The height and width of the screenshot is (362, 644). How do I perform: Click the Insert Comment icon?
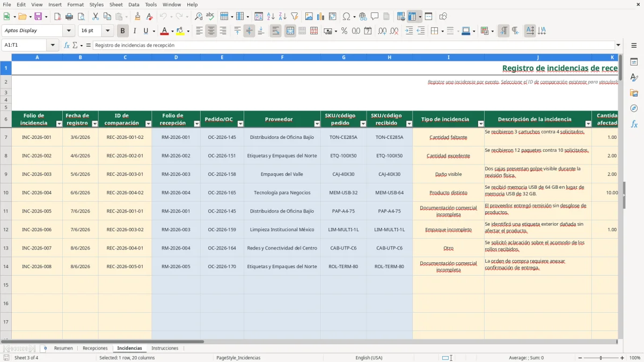375,17
